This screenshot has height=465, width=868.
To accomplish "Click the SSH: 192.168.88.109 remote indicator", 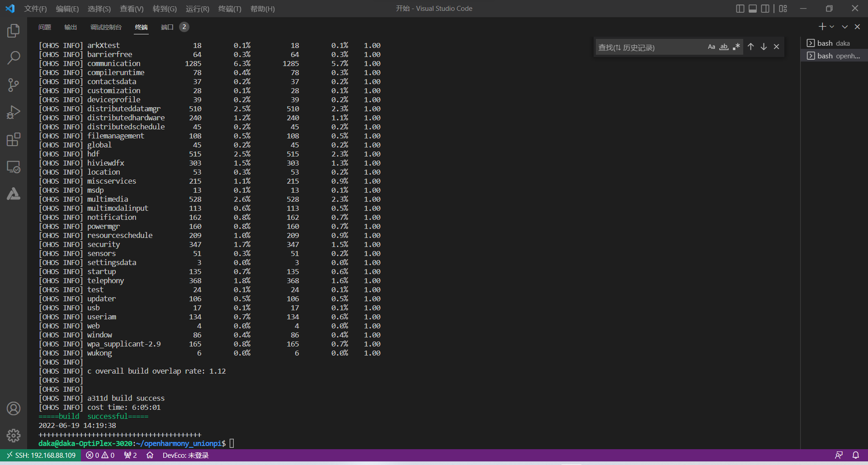I will click(41, 455).
